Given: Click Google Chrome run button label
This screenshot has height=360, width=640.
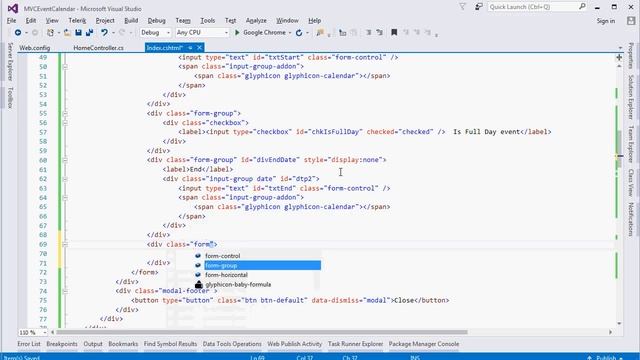Looking at the screenshot, I should [264, 32].
